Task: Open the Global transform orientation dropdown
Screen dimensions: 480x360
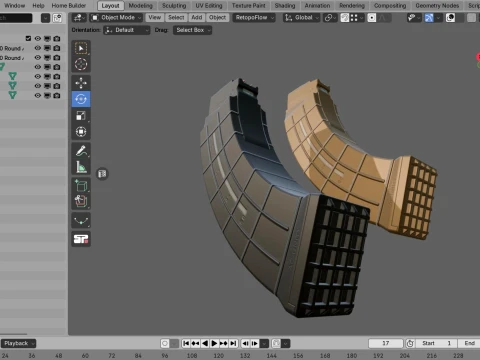Action: pos(302,17)
